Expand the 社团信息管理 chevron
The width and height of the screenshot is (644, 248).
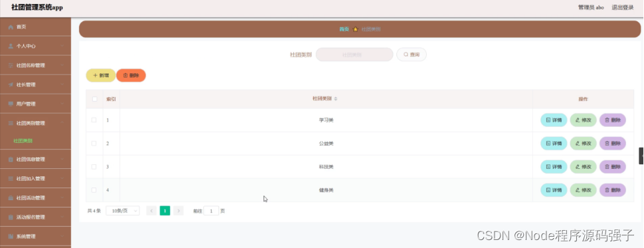click(x=62, y=159)
